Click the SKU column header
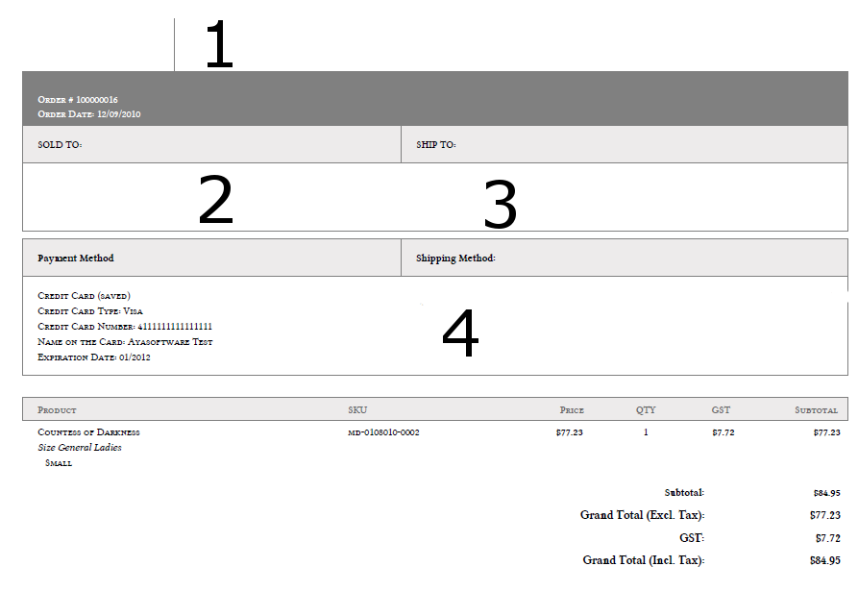 357,409
